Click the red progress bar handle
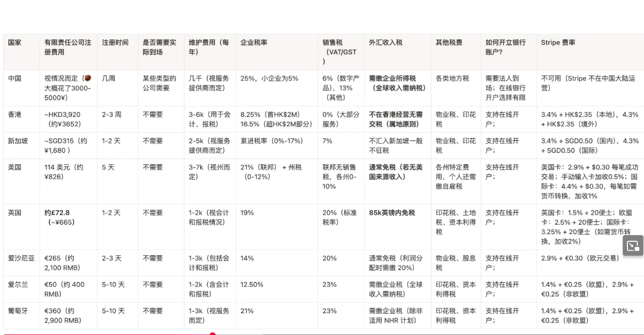The image size is (644, 335). click(212, 334)
